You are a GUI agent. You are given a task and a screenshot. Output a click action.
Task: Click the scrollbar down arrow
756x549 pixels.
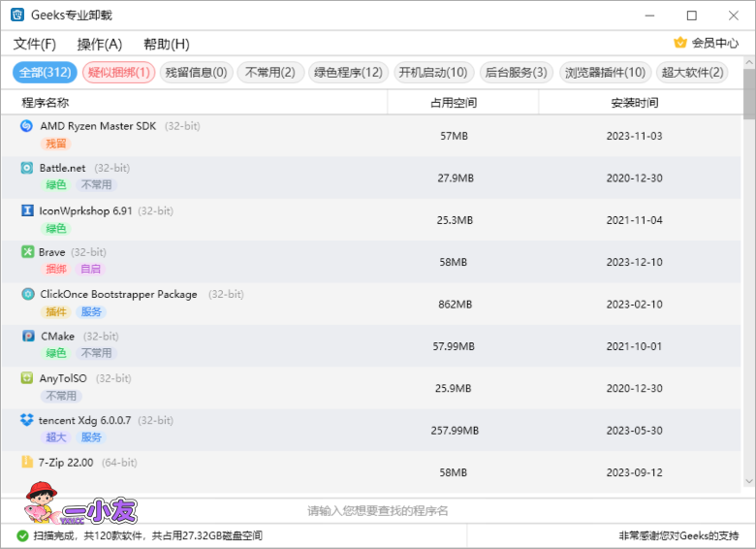(x=749, y=481)
